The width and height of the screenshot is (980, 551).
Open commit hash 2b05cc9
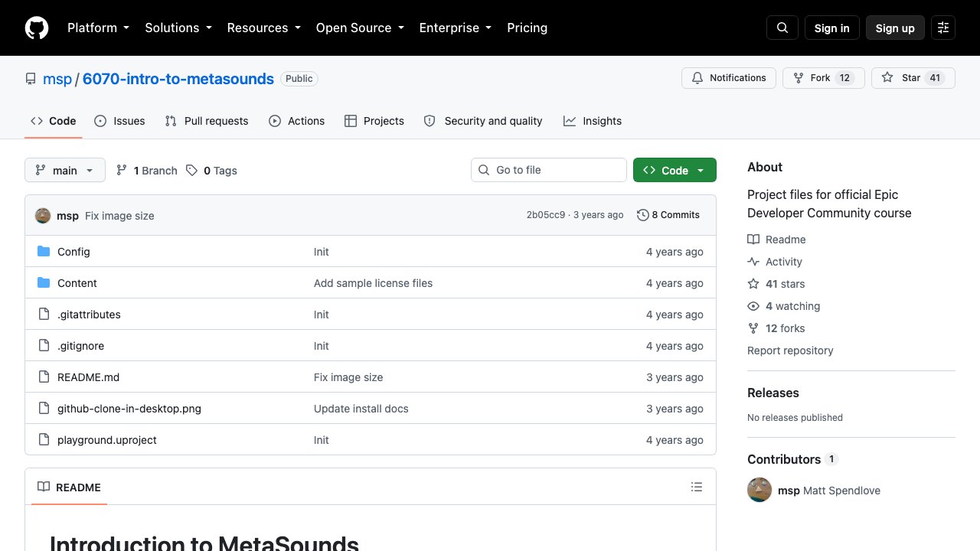(x=546, y=215)
